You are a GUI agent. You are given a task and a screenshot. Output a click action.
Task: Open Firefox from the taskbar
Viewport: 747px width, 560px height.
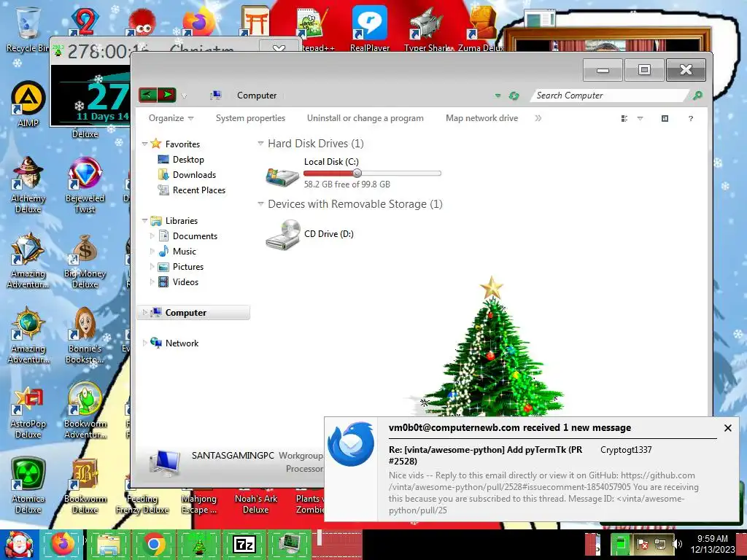click(x=63, y=544)
